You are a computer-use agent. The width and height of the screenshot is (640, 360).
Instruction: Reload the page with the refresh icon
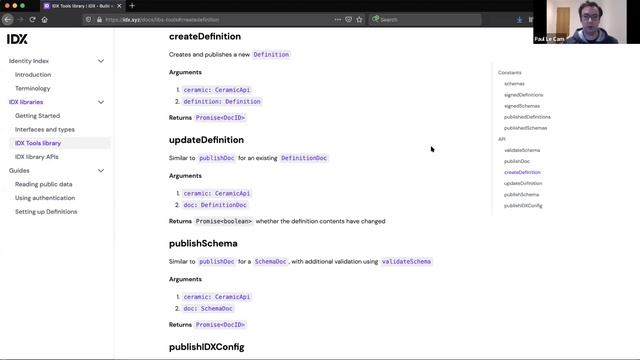[32, 20]
